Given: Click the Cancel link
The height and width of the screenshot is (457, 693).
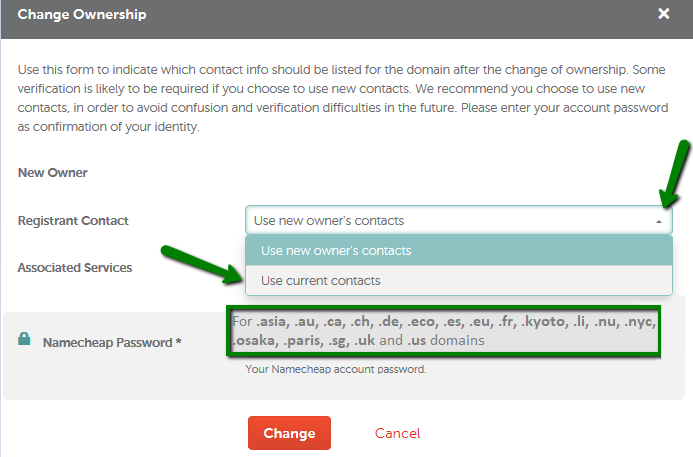Looking at the screenshot, I should [397, 433].
